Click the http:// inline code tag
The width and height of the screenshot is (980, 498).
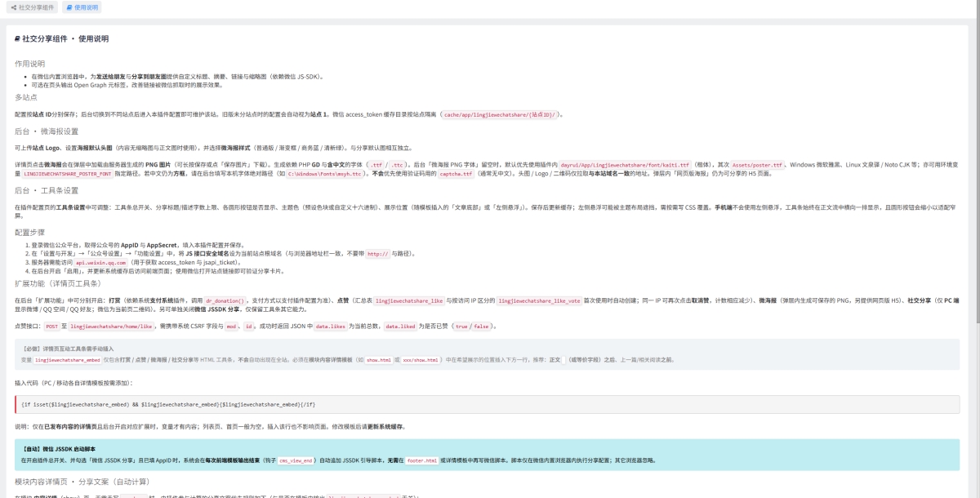[377, 254]
